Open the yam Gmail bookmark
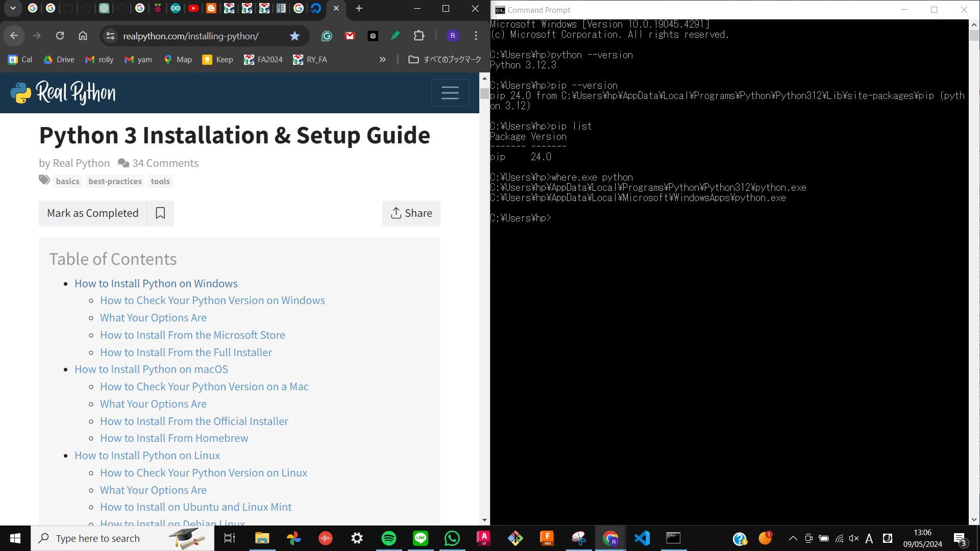Viewport: 980px width, 551px height. tap(138, 60)
